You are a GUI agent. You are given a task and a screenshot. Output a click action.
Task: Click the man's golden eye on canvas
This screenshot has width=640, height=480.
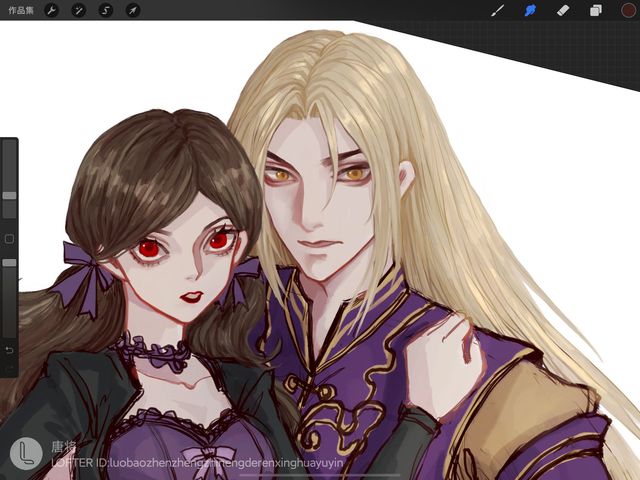tap(281, 176)
